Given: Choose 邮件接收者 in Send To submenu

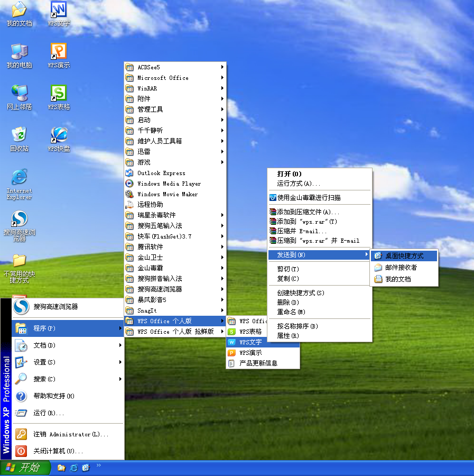Looking at the screenshot, I should 404,268.
